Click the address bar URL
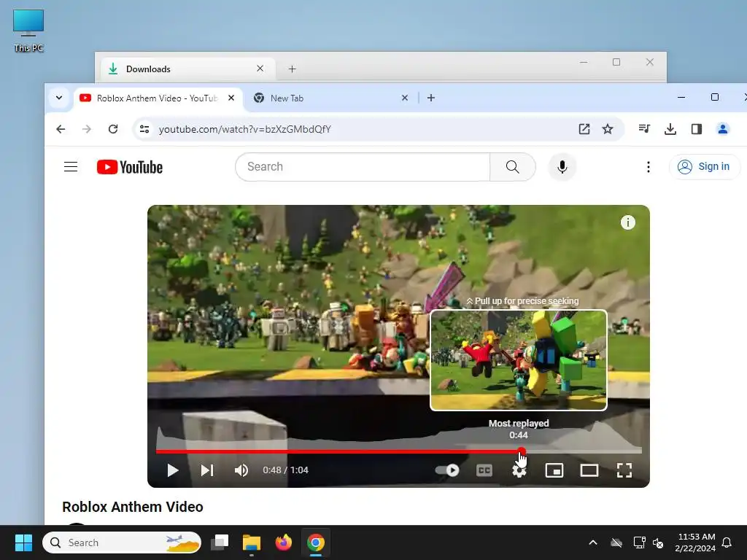Screen dimensions: 747x560 (x=245, y=129)
